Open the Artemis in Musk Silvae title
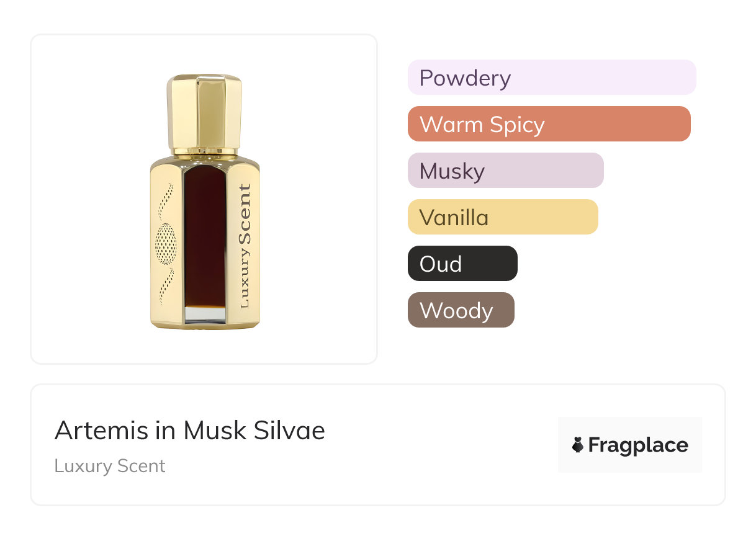Screen dimensions: 756x536 190,431
